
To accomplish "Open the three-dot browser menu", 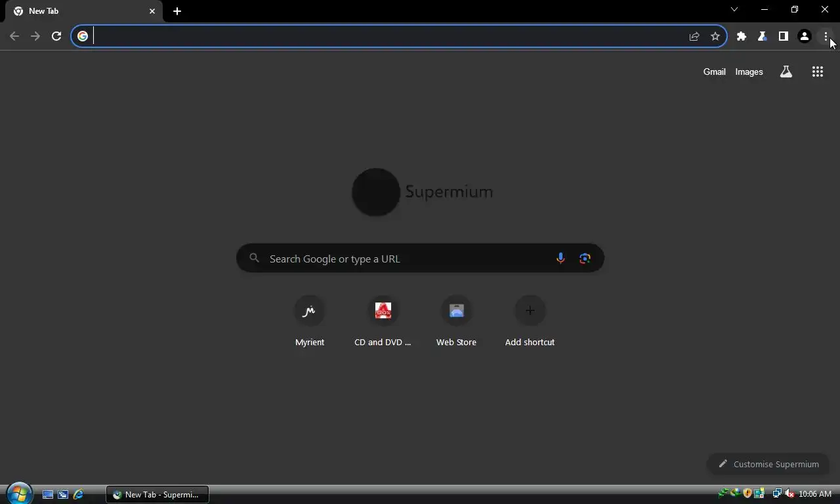I will [x=826, y=36].
